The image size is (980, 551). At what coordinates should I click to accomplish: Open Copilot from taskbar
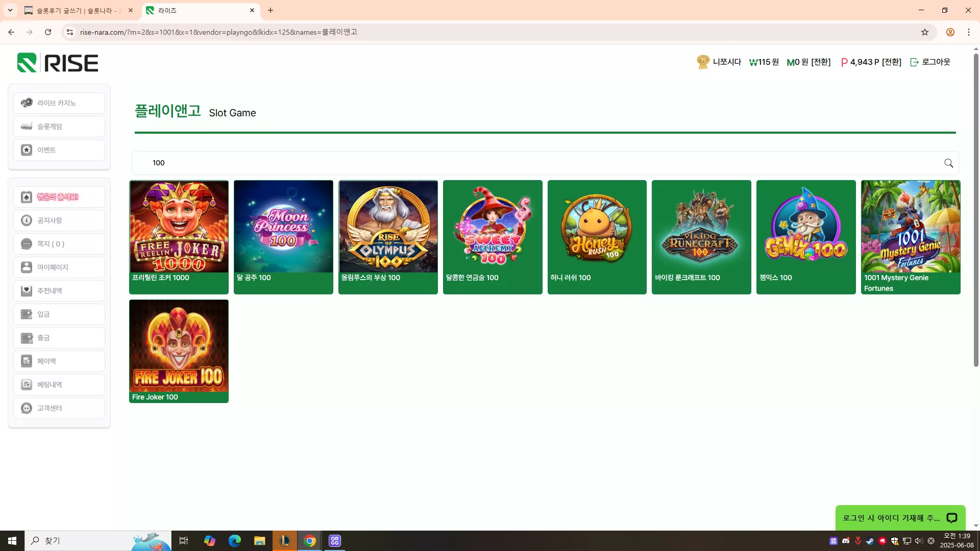coord(210,541)
